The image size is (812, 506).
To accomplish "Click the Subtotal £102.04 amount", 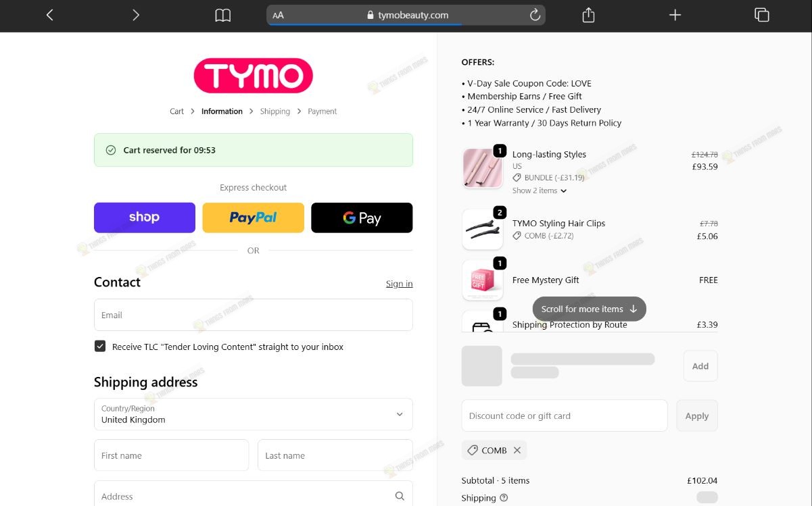I will 702,480.
